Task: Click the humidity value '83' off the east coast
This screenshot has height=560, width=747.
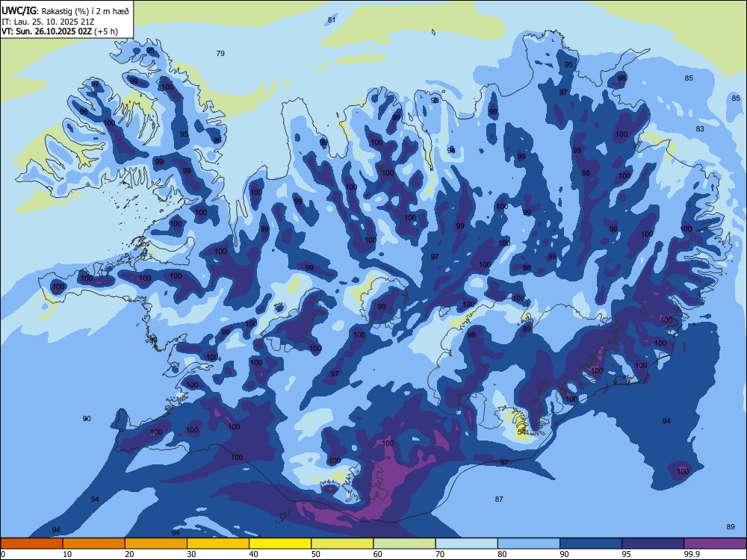Action: (700, 128)
